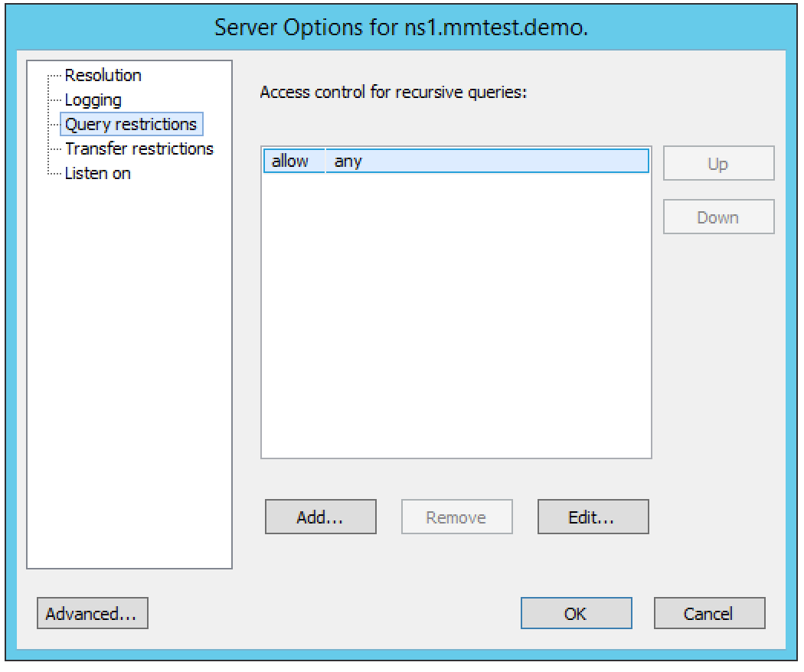The width and height of the screenshot is (804, 672).
Task: Select Query restrictions tree item
Action: point(131,124)
